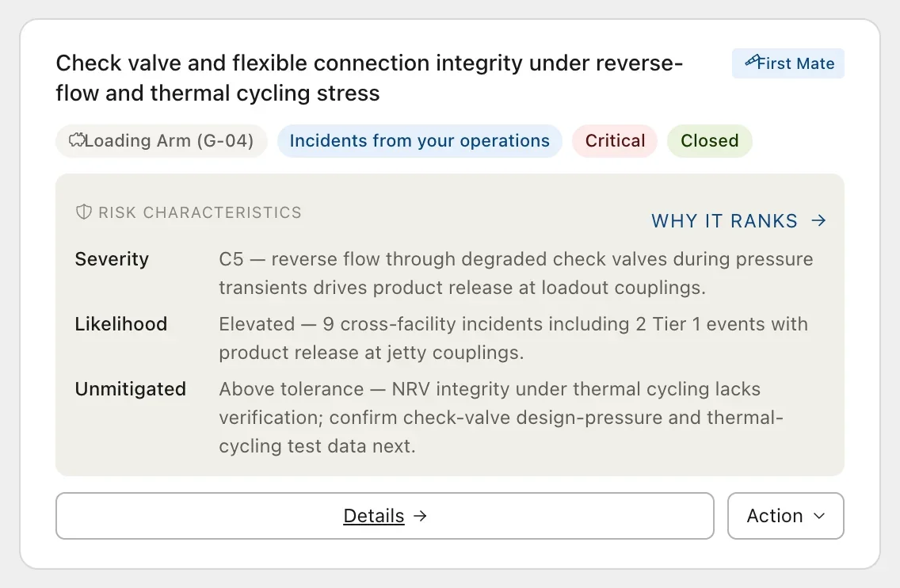Open the Details link
Screen dimensions: 900x588
(x=384, y=516)
